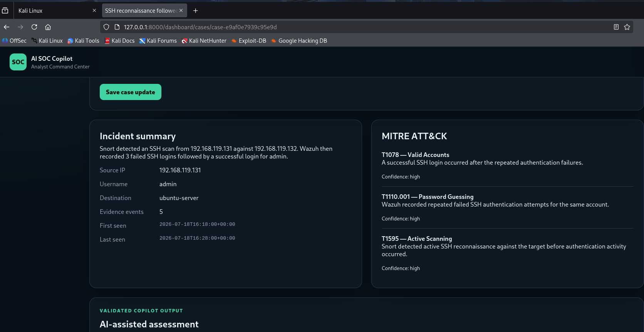Viewport: 644px width, 332px height.
Task: Open the Exploit-DB bookmark
Action: pos(248,41)
